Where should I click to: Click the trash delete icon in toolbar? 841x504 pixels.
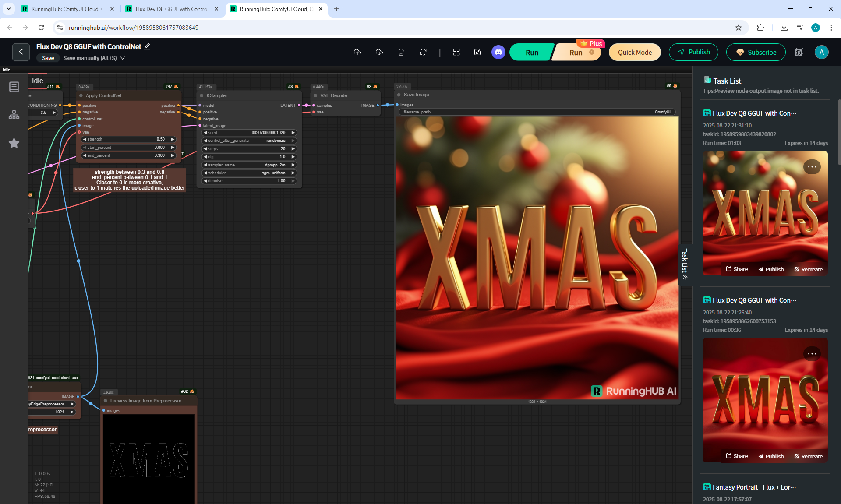[x=401, y=52]
